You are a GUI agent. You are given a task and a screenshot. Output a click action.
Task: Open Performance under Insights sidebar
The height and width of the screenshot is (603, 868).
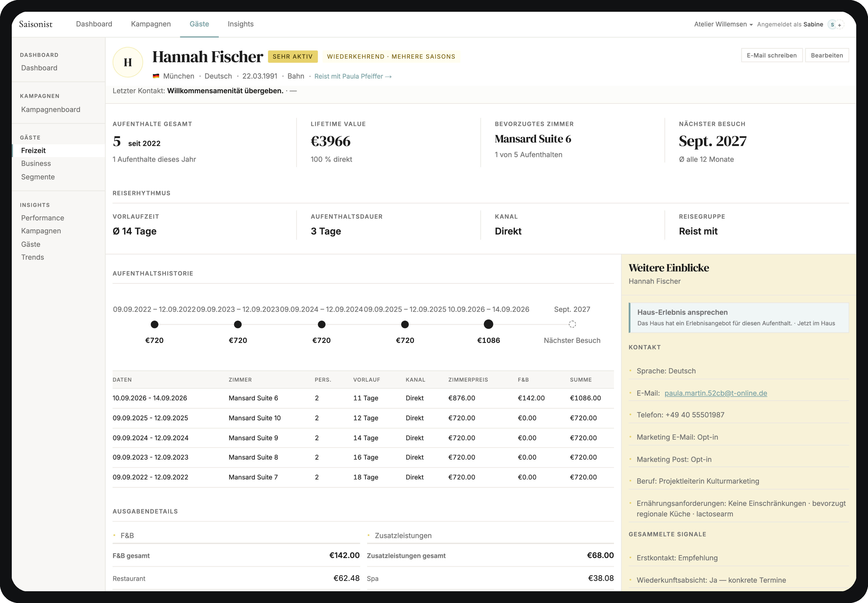(43, 218)
